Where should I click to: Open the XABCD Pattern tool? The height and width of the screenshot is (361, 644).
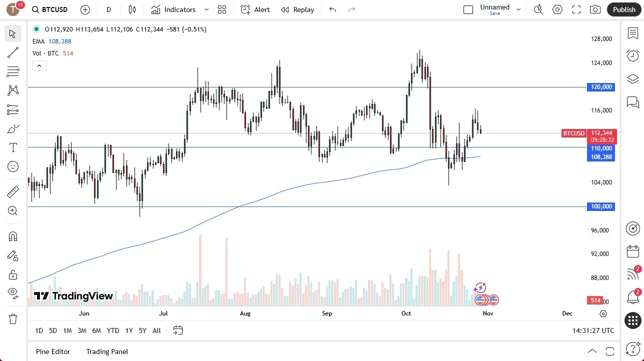click(12, 90)
